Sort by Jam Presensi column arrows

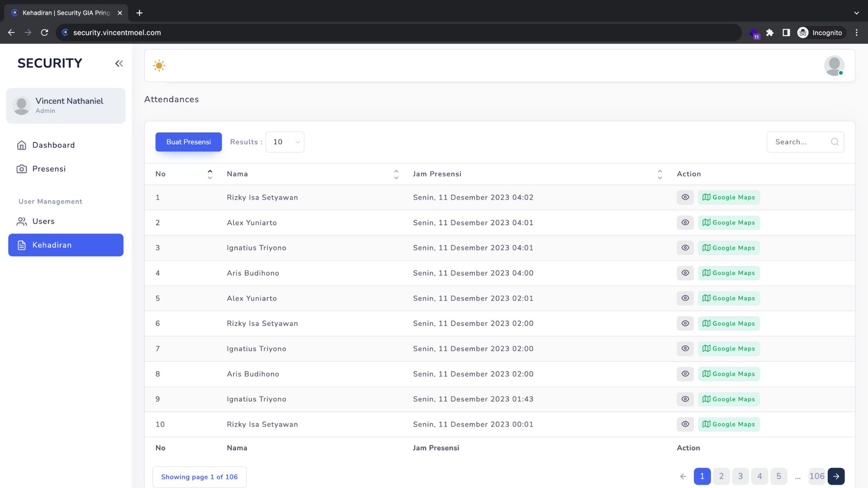tap(660, 174)
